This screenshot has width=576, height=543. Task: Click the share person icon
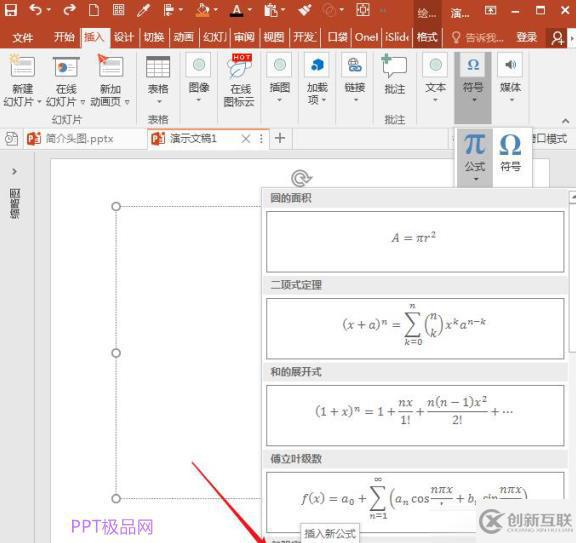(557, 38)
